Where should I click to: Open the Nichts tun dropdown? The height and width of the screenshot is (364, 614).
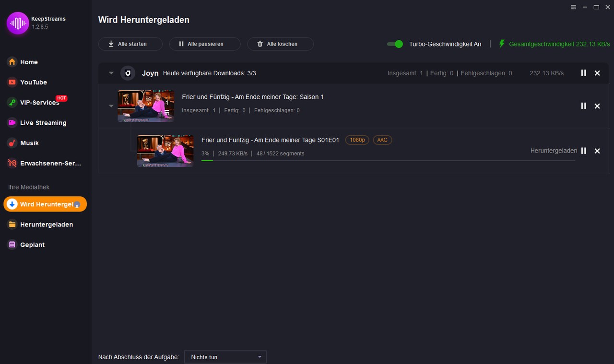pos(225,357)
